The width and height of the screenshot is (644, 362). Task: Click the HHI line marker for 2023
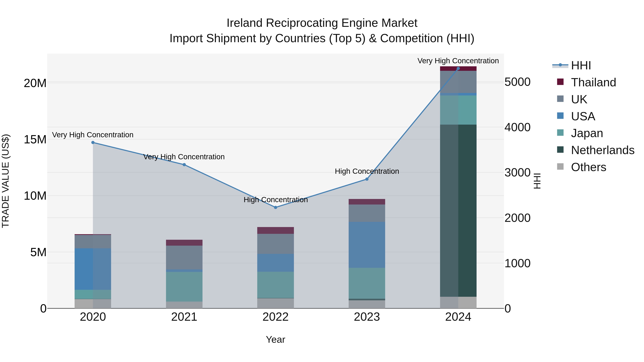(367, 179)
